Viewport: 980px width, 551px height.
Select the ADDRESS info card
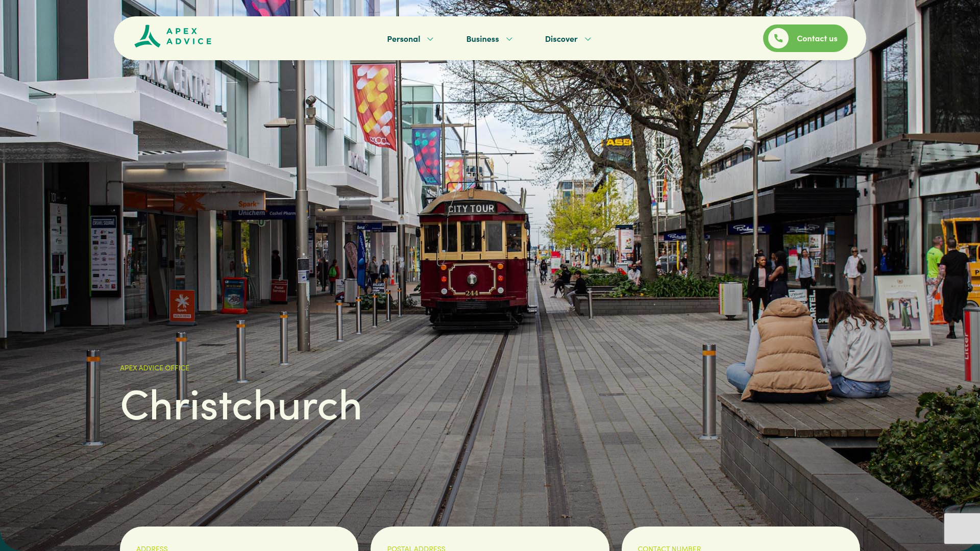pyautogui.click(x=239, y=539)
